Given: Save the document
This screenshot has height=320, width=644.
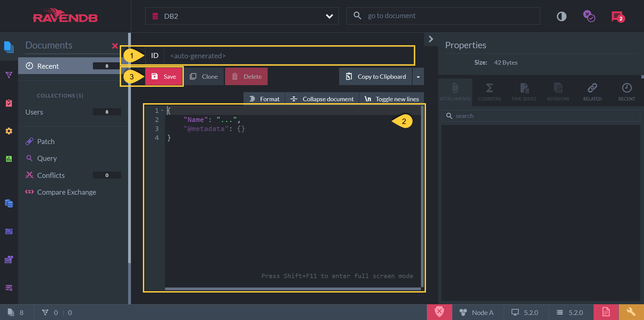Looking at the screenshot, I should click(164, 77).
